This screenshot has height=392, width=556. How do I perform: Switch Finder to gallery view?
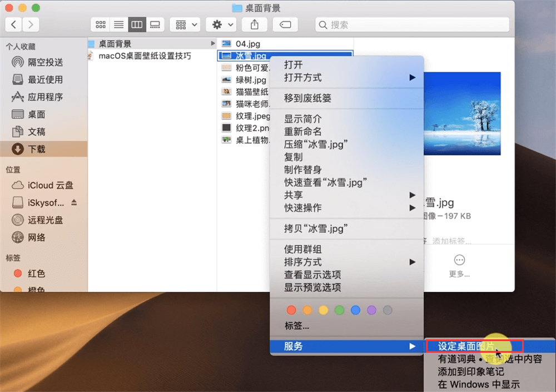(155, 24)
